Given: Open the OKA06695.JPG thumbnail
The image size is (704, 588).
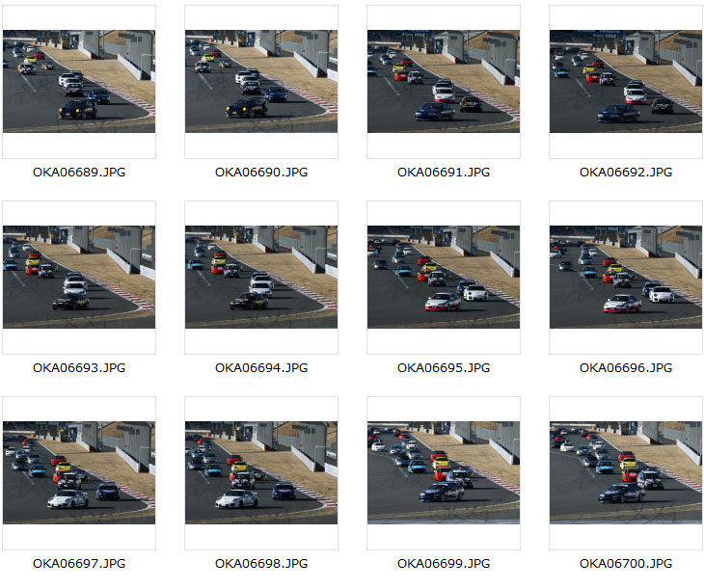Looking at the screenshot, I should pyautogui.click(x=444, y=277).
